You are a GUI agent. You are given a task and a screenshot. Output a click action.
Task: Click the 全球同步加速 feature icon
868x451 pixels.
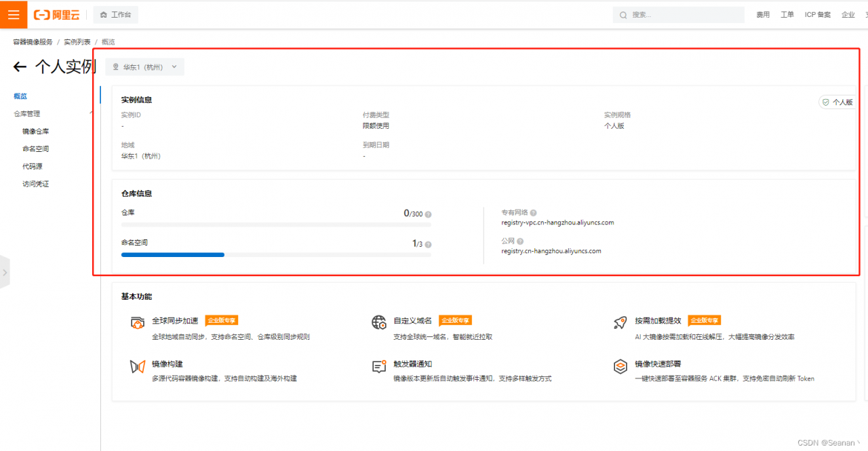click(x=138, y=323)
